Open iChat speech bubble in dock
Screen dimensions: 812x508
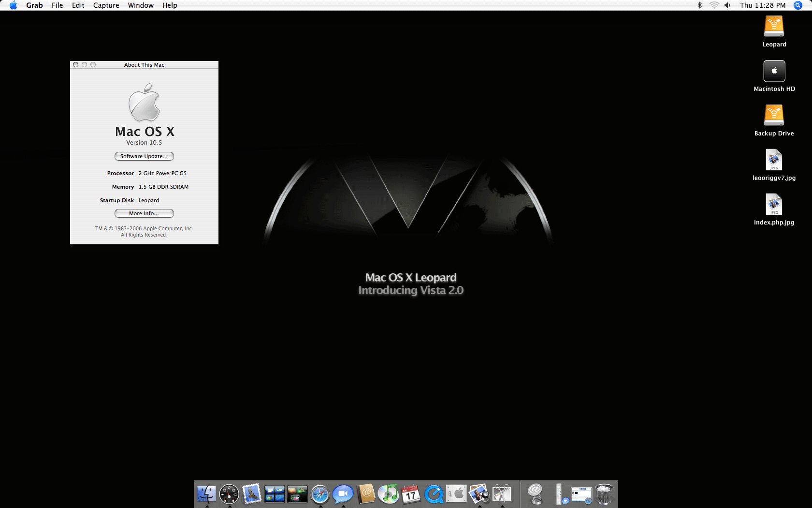(343, 494)
